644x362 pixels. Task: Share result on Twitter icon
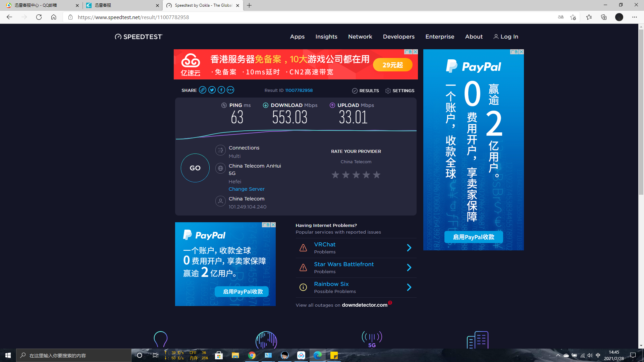point(212,90)
